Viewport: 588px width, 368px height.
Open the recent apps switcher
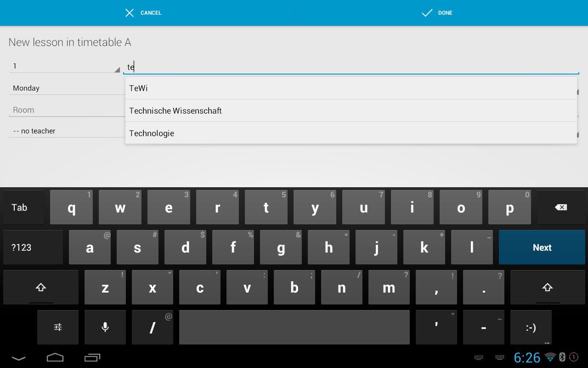tap(92, 357)
